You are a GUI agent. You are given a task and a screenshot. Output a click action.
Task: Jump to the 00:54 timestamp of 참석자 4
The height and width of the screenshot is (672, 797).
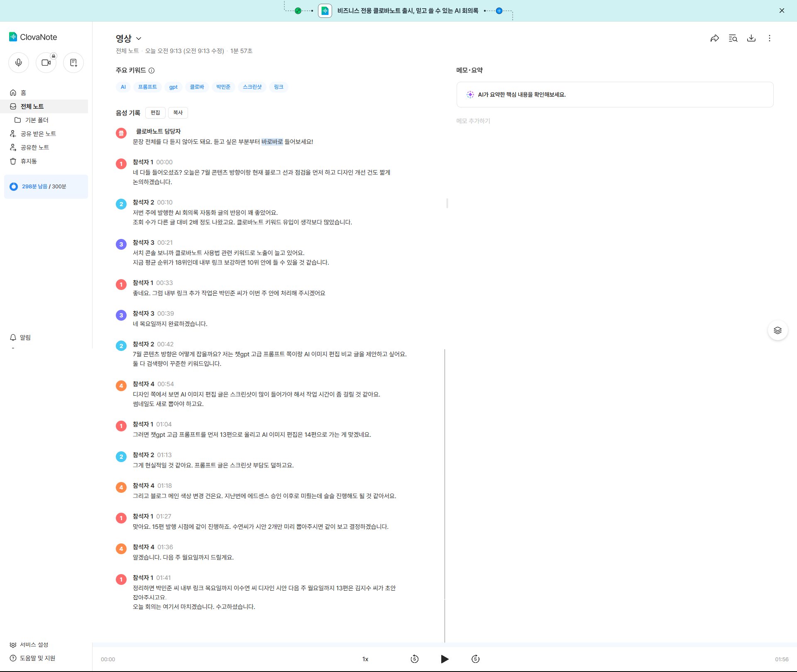click(x=166, y=384)
